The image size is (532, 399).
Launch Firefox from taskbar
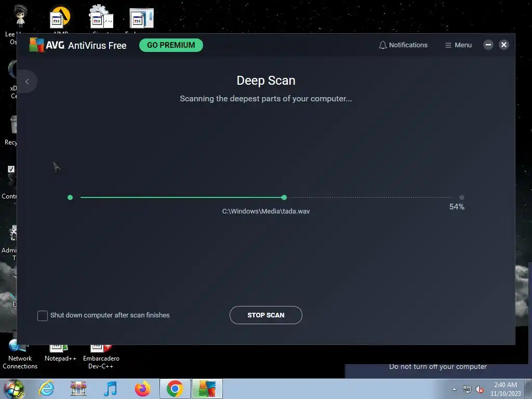[142, 389]
